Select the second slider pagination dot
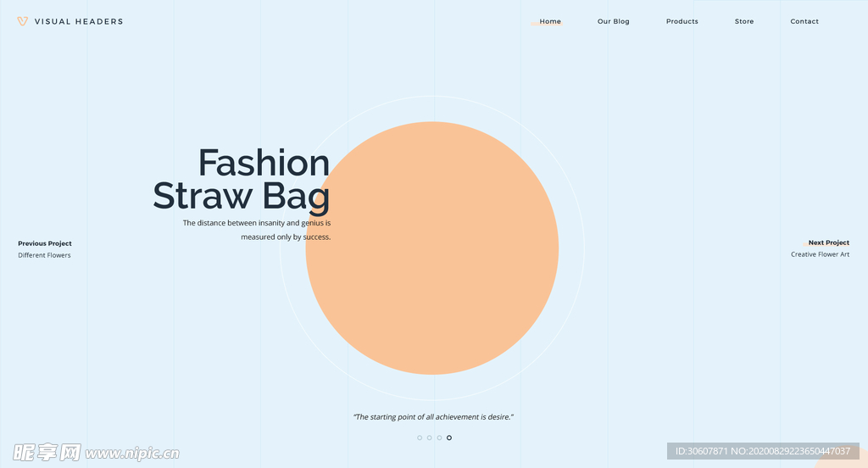The image size is (868, 468). click(x=430, y=437)
